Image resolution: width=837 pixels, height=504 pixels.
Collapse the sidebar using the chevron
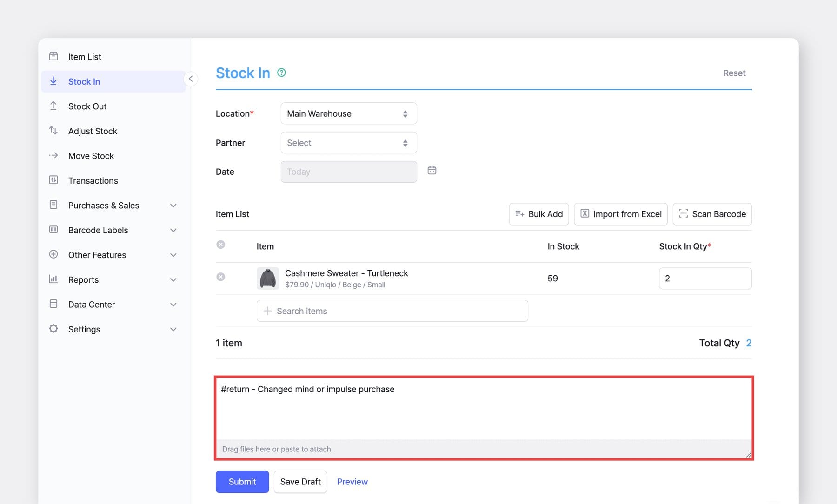(191, 79)
